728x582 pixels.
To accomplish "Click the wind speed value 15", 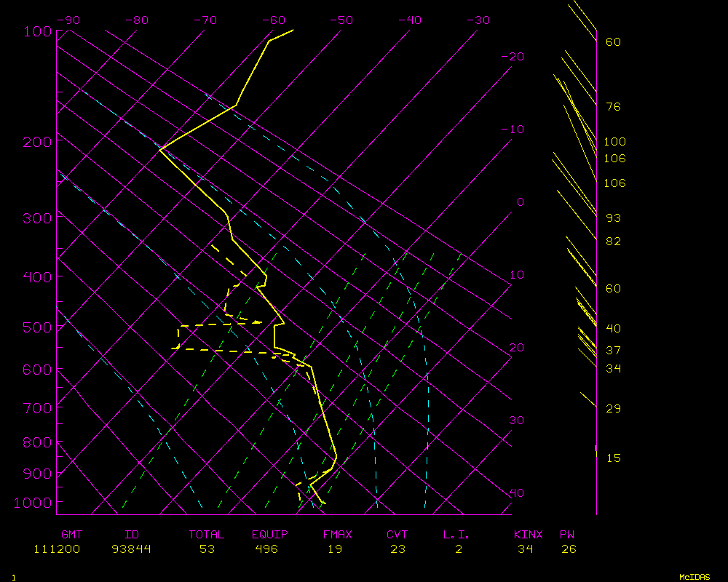I will tap(613, 458).
